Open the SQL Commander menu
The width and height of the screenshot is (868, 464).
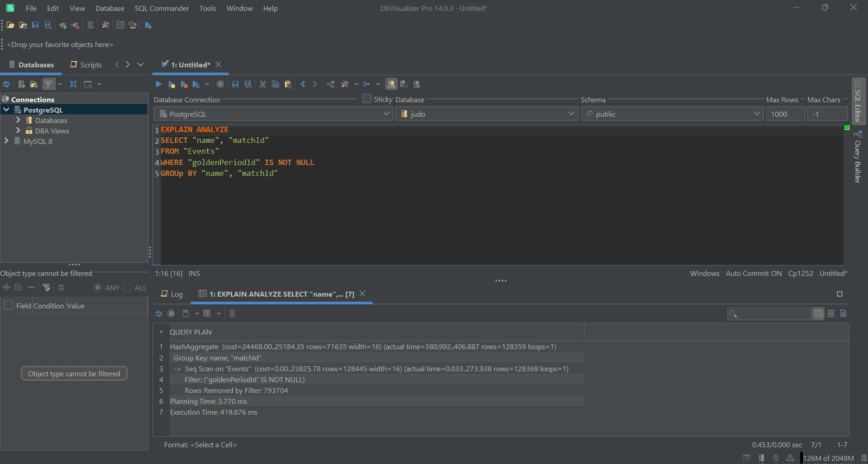162,8
